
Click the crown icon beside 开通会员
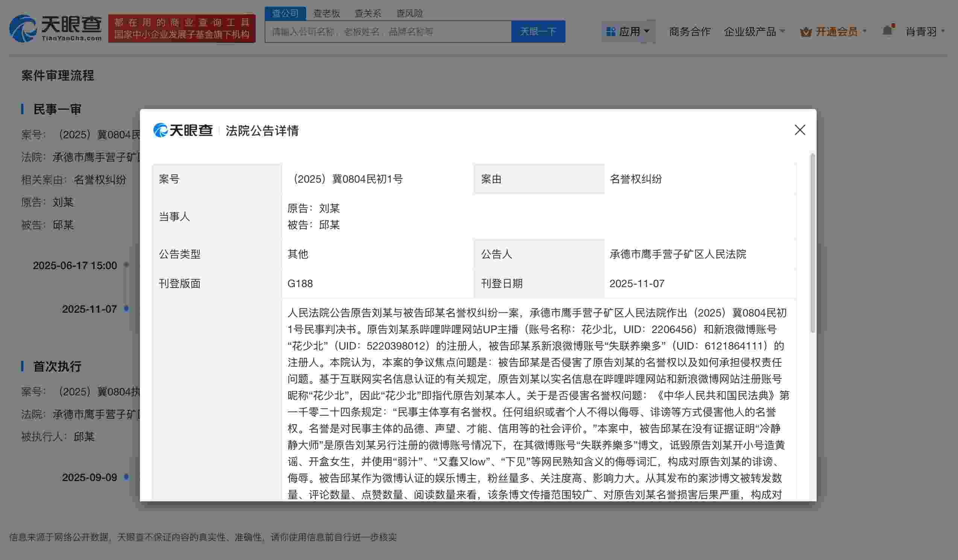pyautogui.click(x=806, y=32)
